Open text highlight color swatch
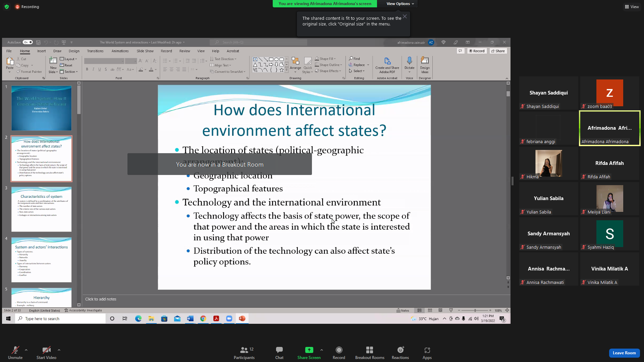This screenshot has height=362, width=644. coord(141,69)
